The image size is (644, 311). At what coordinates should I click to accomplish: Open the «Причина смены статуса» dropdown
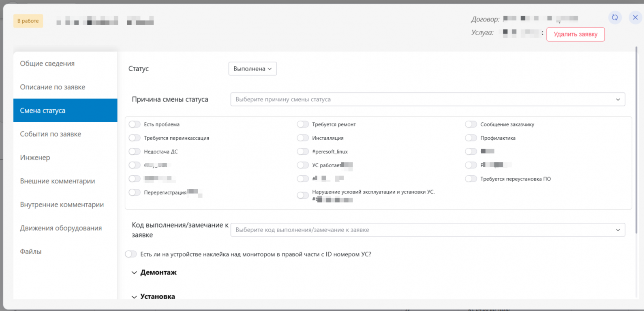(428, 100)
